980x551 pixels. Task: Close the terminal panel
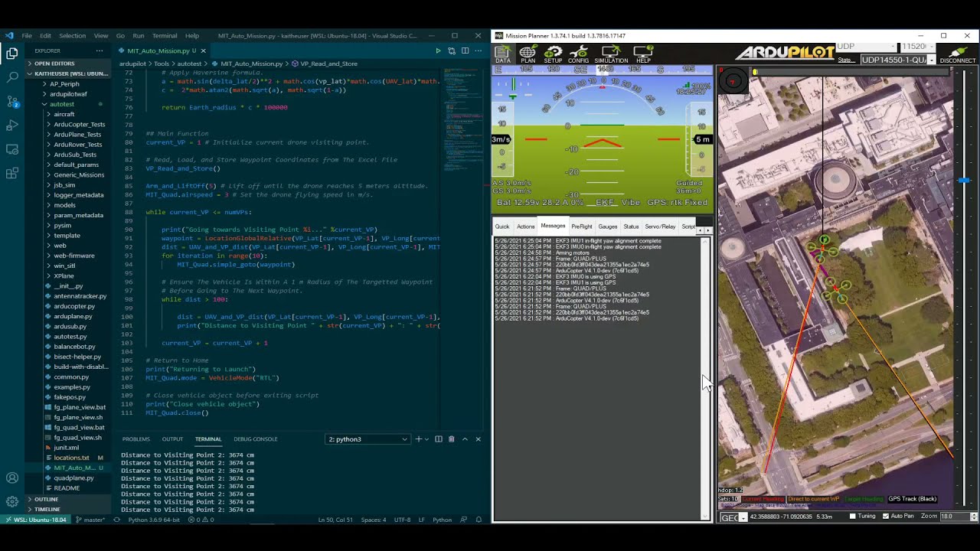(x=479, y=439)
